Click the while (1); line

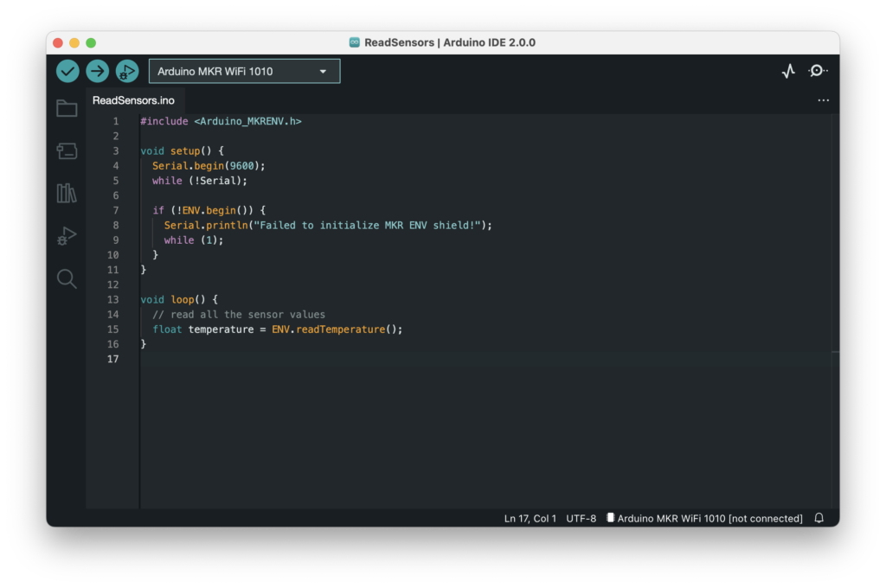tap(194, 240)
